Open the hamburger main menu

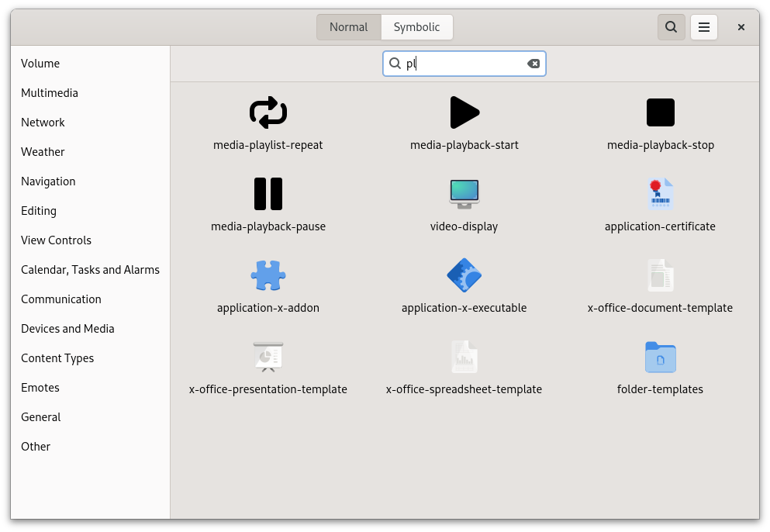coord(704,27)
